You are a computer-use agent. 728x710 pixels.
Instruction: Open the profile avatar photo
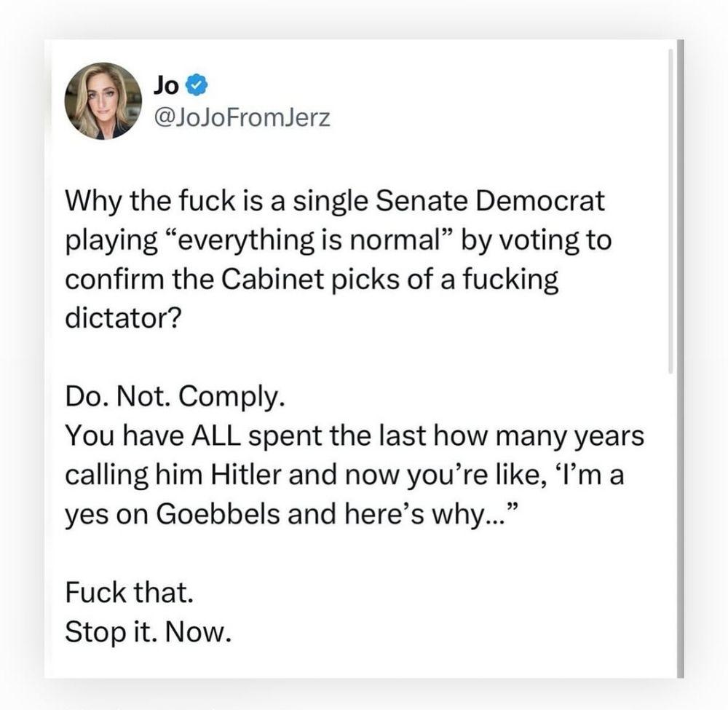tap(103, 100)
